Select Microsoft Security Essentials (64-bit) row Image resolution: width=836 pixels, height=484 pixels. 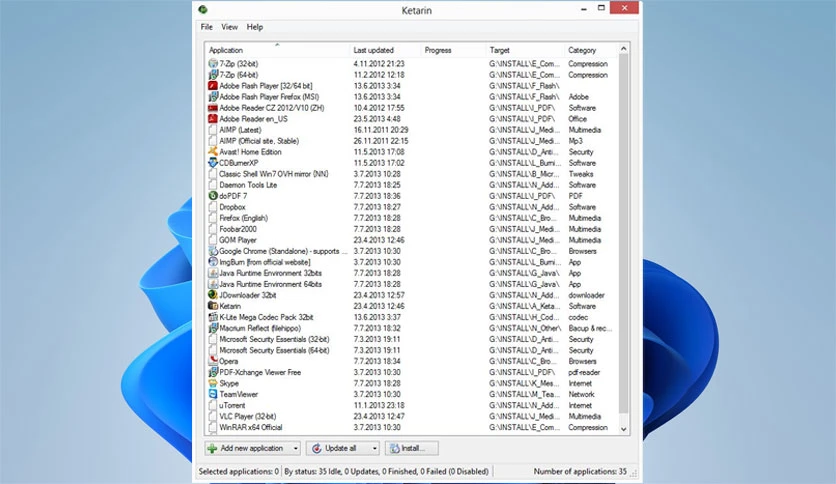[x=412, y=350]
